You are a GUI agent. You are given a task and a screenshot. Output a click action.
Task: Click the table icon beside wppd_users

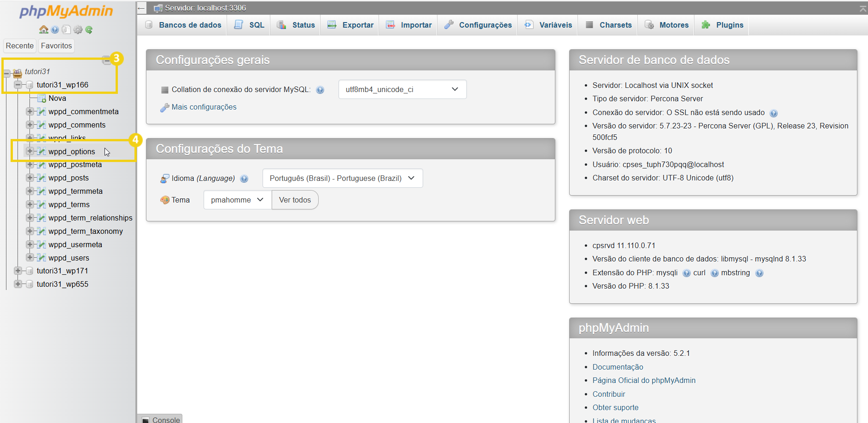click(x=41, y=258)
